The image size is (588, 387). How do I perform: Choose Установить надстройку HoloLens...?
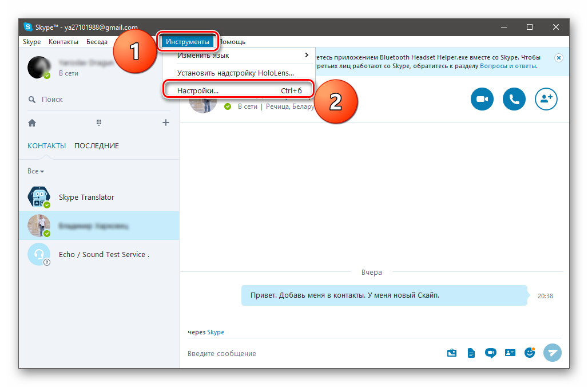(239, 73)
